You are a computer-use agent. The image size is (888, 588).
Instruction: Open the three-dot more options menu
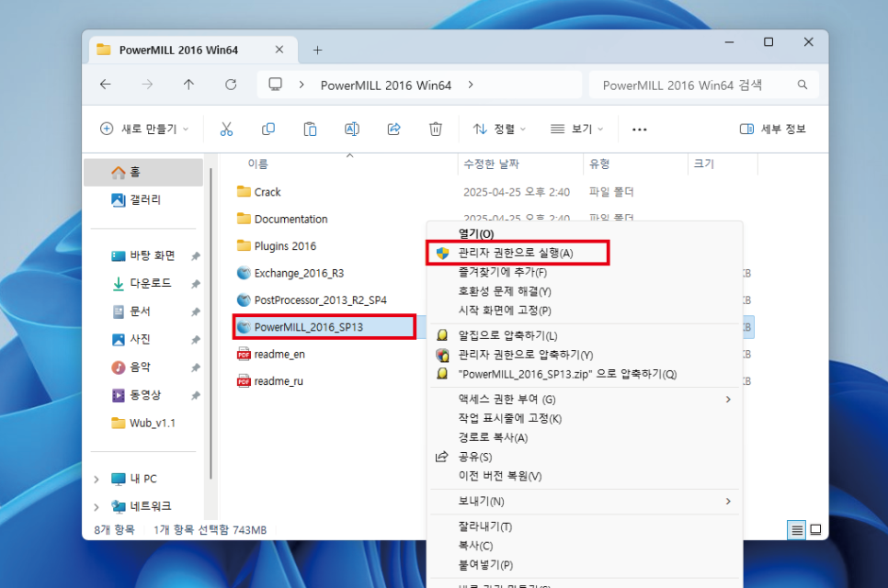[640, 130]
